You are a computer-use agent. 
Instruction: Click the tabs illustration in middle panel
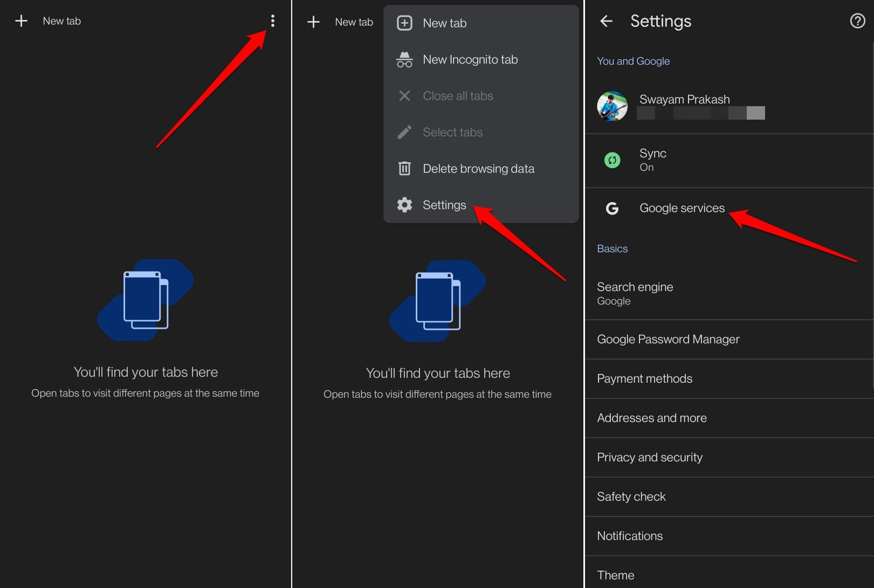438,301
